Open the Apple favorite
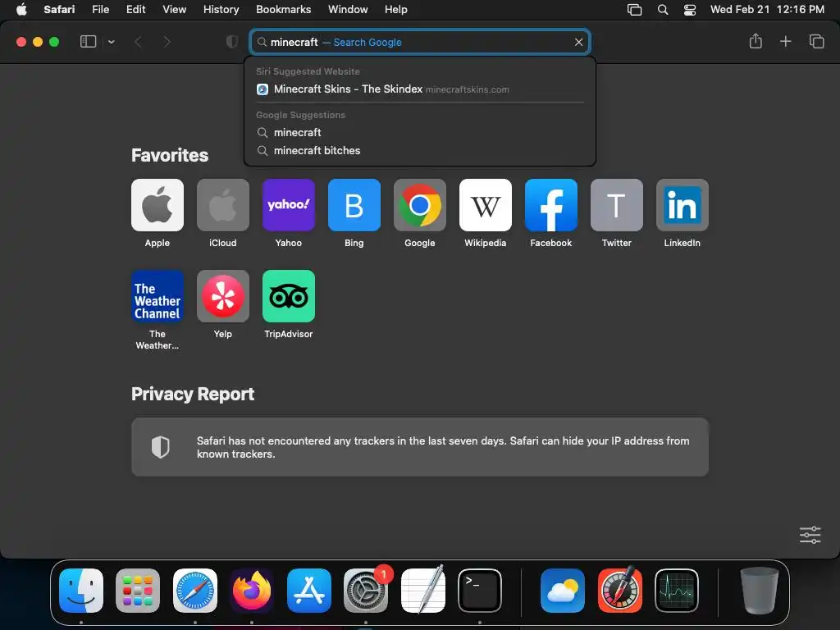Screen dimensions: 840x630 point(157,205)
